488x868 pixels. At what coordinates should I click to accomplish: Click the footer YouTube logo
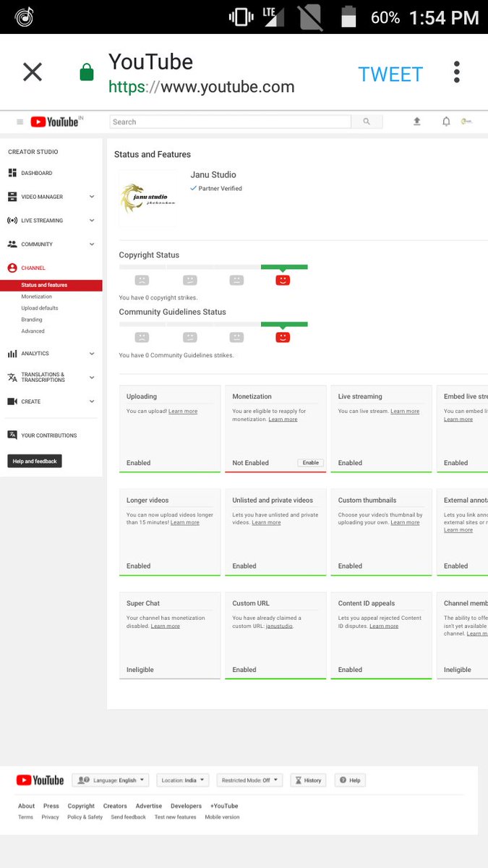pos(40,780)
